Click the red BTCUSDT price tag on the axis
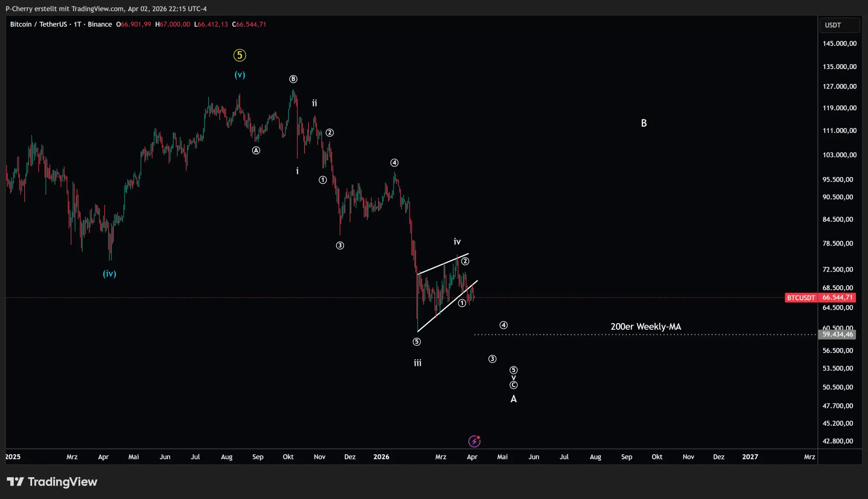 [x=801, y=298]
